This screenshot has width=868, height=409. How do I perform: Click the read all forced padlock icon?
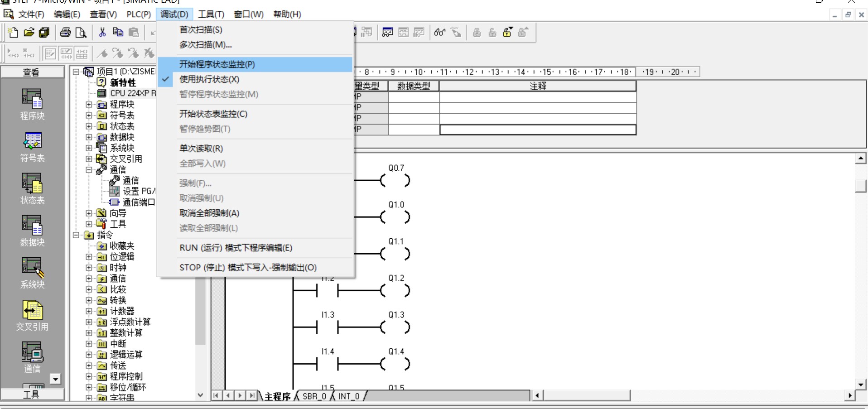click(x=523, y=32)
